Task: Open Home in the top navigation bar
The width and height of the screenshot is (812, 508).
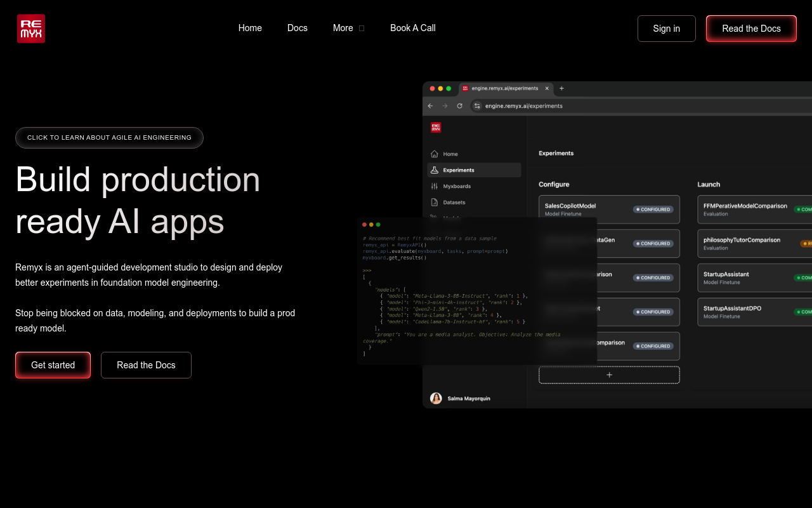Action: pyautogui.click(x=250, y=28)
